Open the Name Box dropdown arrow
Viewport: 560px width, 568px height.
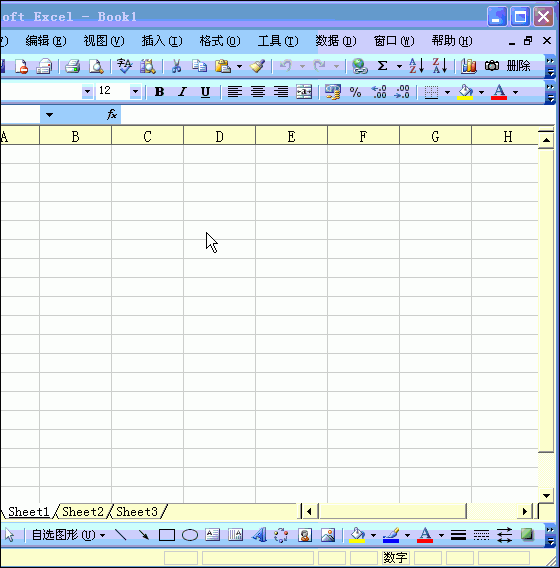click(x=49, y=115)
